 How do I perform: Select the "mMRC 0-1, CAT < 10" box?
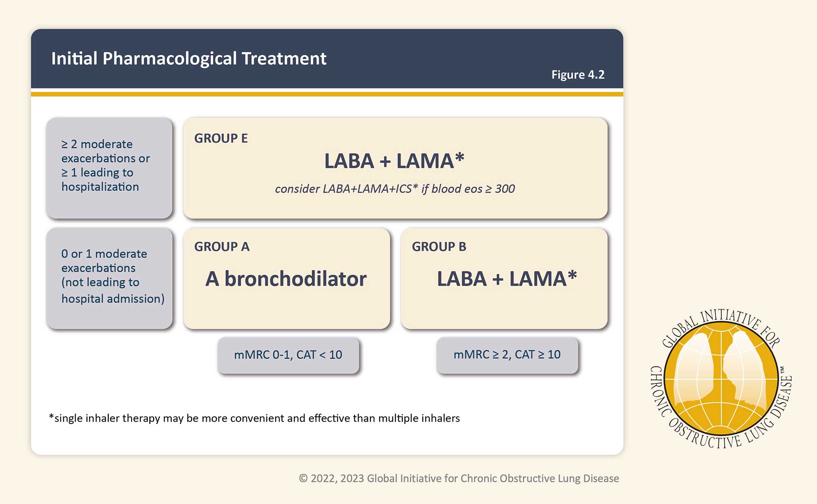(288, 355)
